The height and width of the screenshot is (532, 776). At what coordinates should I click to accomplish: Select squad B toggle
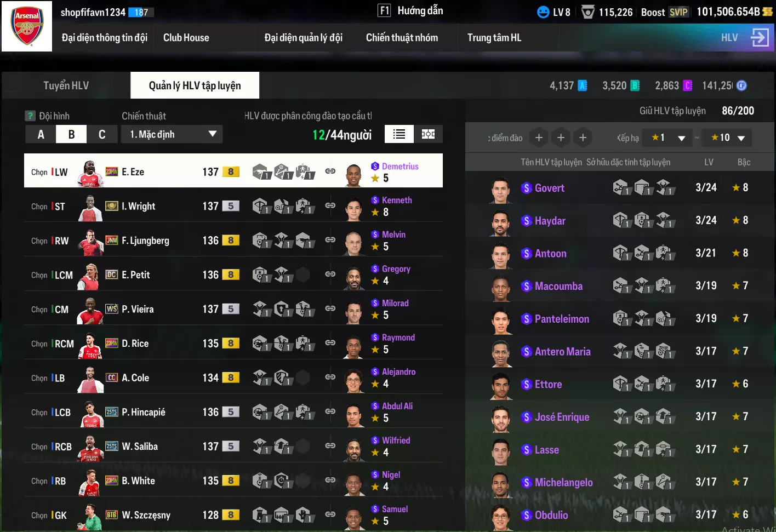71,134
